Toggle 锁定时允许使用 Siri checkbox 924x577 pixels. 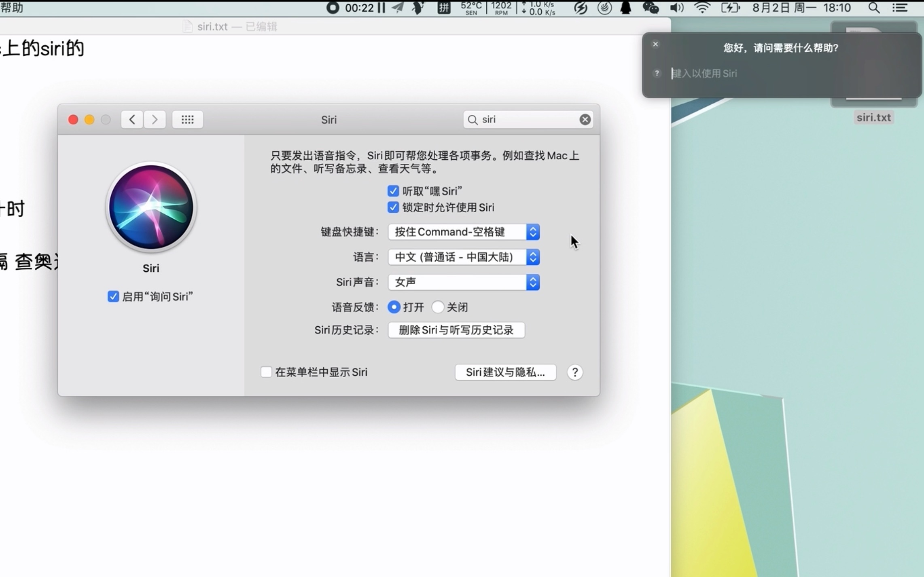[393, 207]
